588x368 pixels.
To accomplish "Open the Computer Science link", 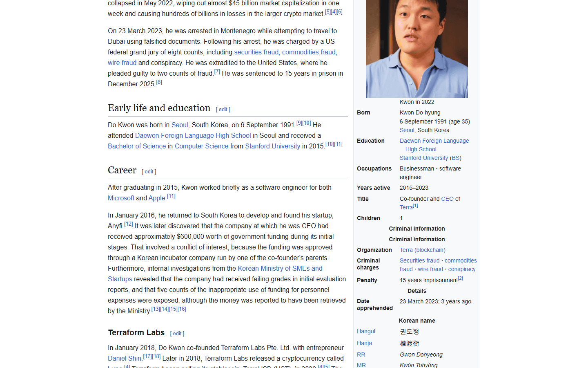I will [x=202, y=146].
